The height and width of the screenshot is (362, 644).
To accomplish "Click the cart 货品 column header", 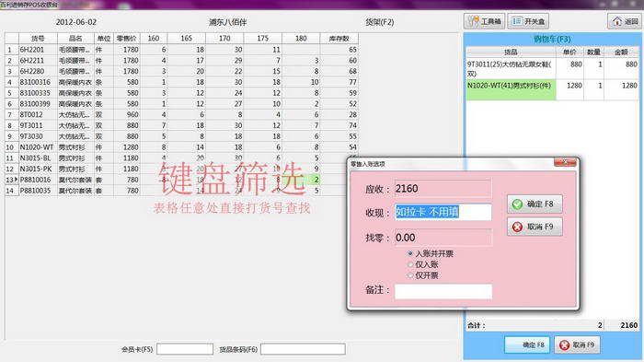I will pyautogui.click(x=511, y=52).
